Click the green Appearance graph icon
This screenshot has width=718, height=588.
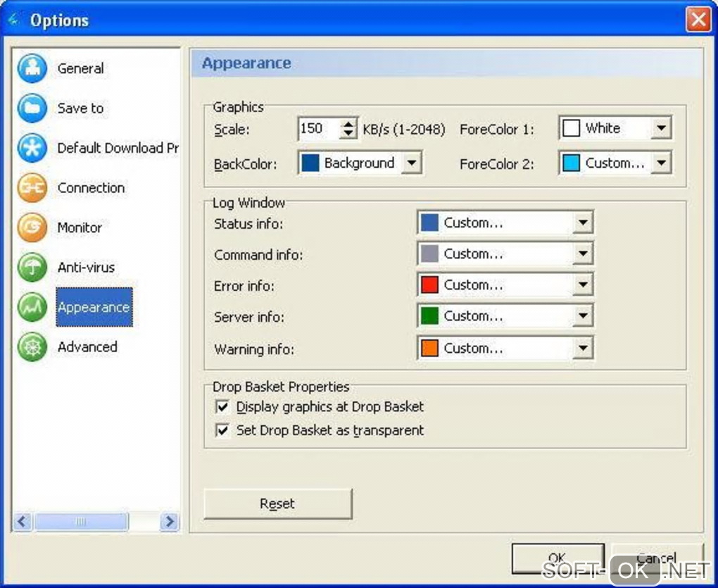click(x=32, y=307)
